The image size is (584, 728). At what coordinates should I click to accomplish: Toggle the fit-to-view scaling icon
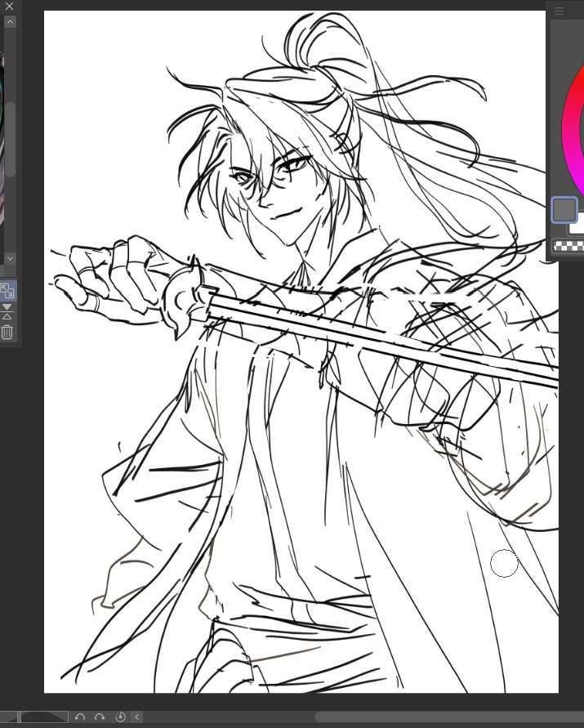7,291
